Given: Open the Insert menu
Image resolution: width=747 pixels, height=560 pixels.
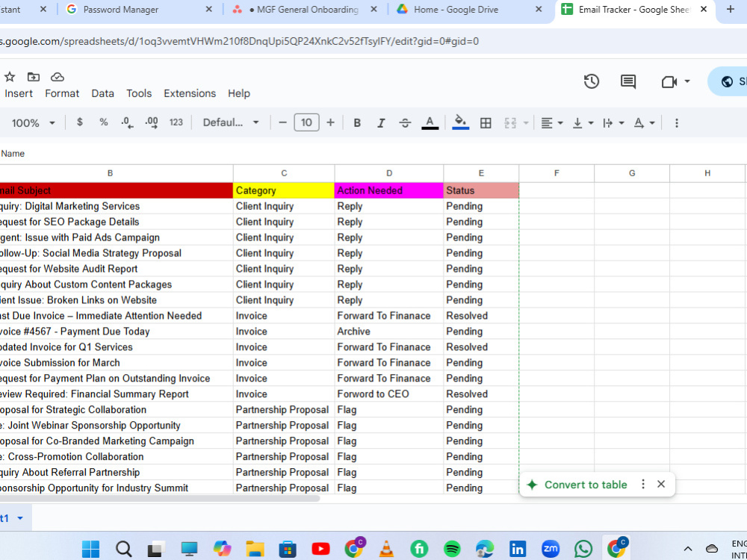Looking at the screenshot, I should 19,93.
